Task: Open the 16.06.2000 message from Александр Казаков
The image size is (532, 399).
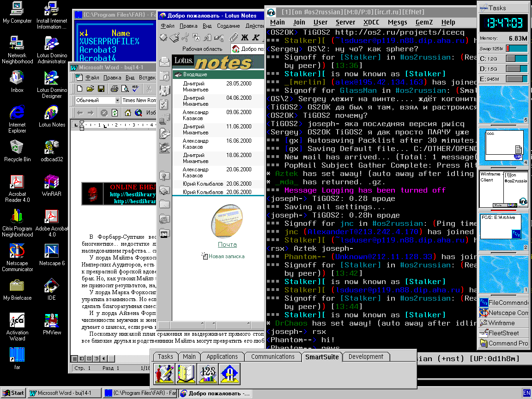Action: tap(218, 144)
